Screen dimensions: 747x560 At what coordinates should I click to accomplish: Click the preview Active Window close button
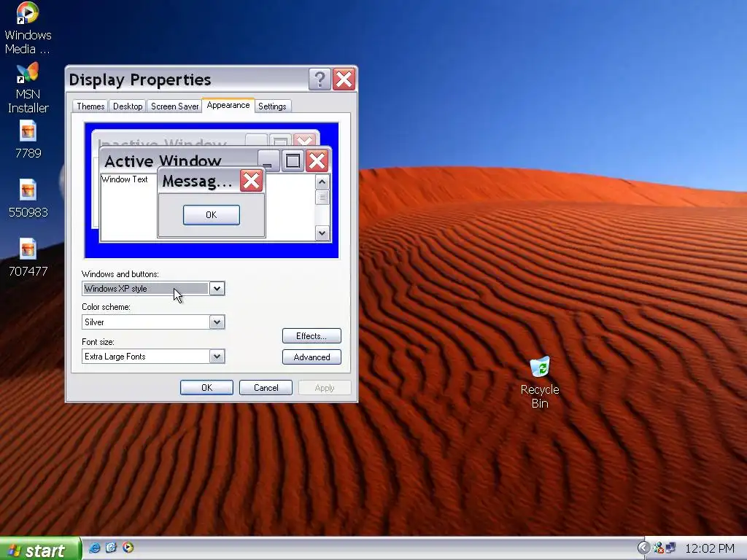(x=317, y=161)
